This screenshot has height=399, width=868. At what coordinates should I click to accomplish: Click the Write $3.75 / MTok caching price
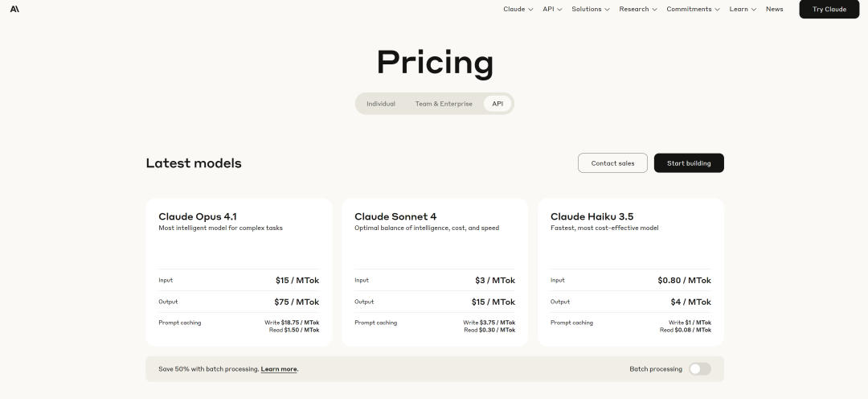tap(489, 323)
